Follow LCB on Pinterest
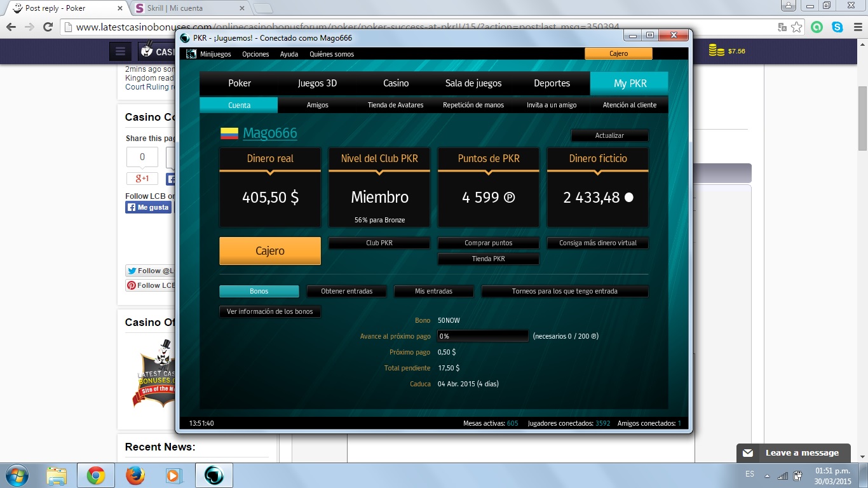The width and height of the screenshot is (868, 488). [x=151, y=285]
